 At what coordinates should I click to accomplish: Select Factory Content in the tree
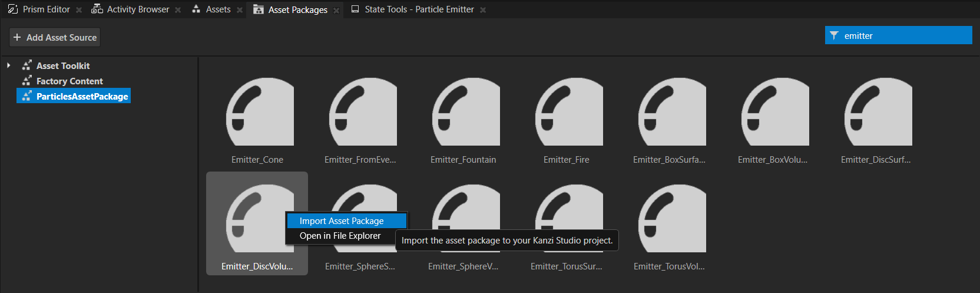click(x=69, y=81)
